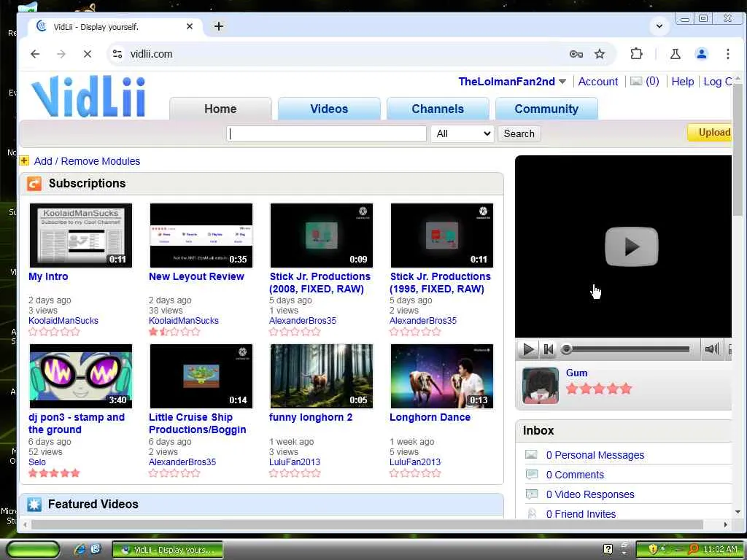
Task: Click the vertical page scrollbar
Action: click(x=737, y=150)
